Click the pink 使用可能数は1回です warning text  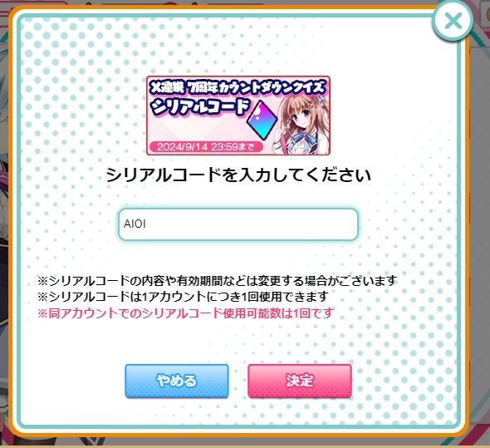(x=186, y=313)
